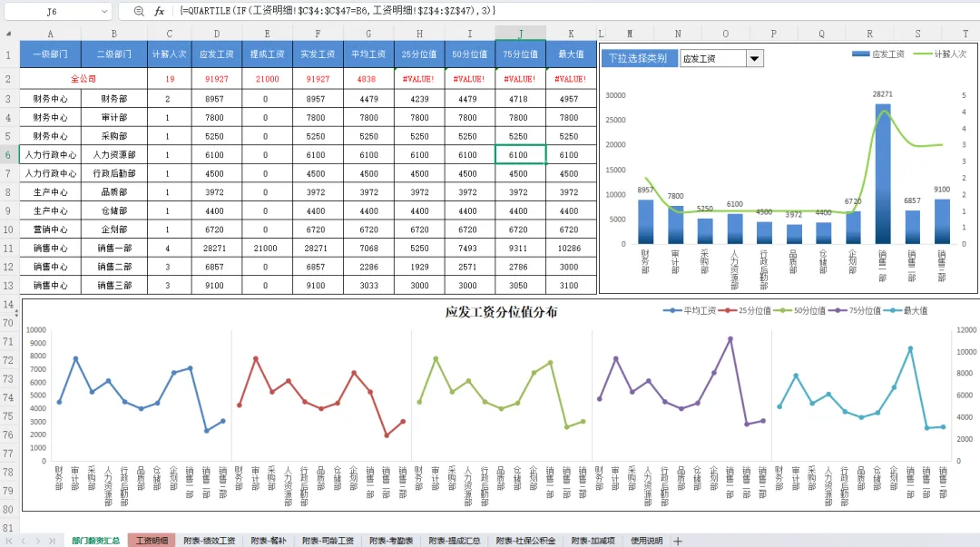980x547 pixels.
Task: Open the fx insert function dialog
Action: pos(160,11)
